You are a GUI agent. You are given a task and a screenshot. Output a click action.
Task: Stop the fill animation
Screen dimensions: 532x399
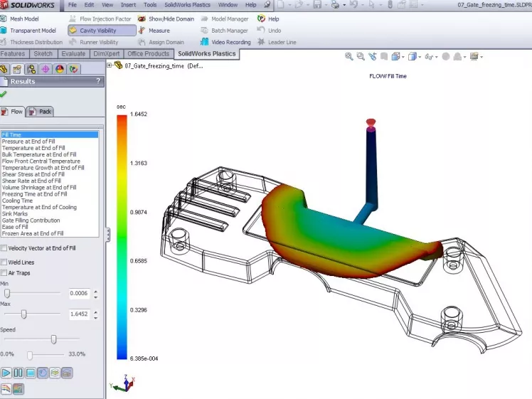pyautogui.click(x=31, y=373)
